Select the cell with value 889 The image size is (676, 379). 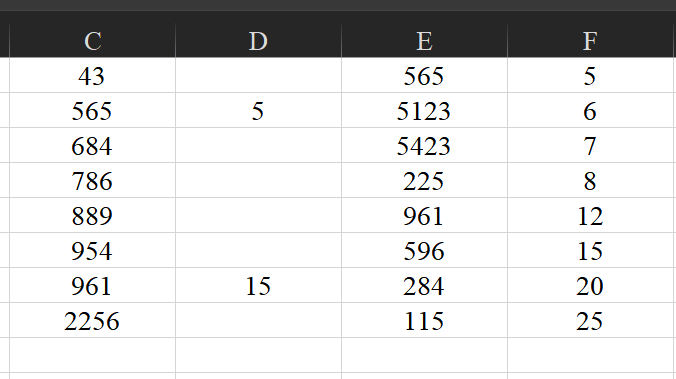pyautogui.click(x=92, y=215)
